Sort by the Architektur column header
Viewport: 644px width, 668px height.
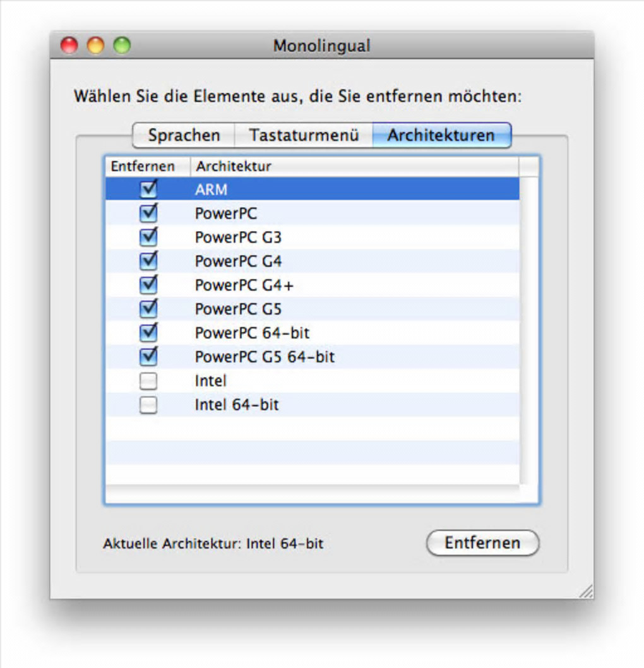coord(354,167)
